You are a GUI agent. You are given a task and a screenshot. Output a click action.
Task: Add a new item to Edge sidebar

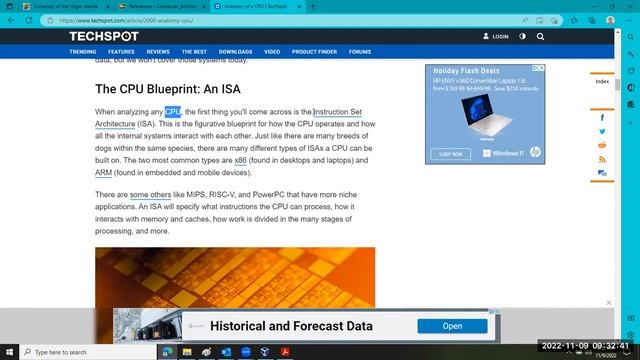pos(631,122)
